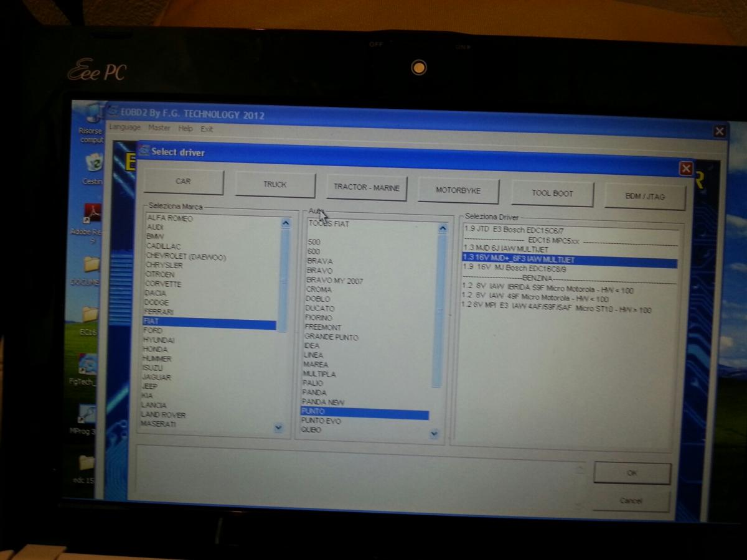Screen dimensions: 747x560
Task: Open the MProg desktop shortcut
Action: (86, 419)
